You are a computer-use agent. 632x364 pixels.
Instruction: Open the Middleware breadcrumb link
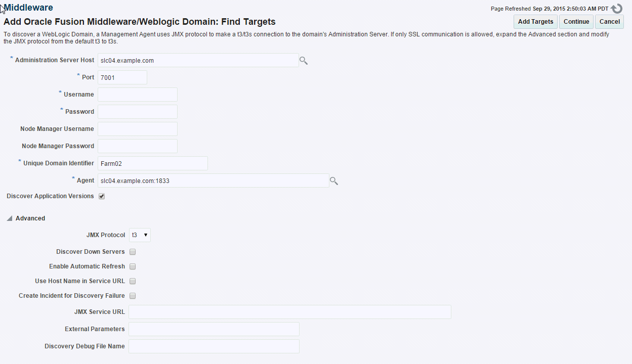click(28, 8)
